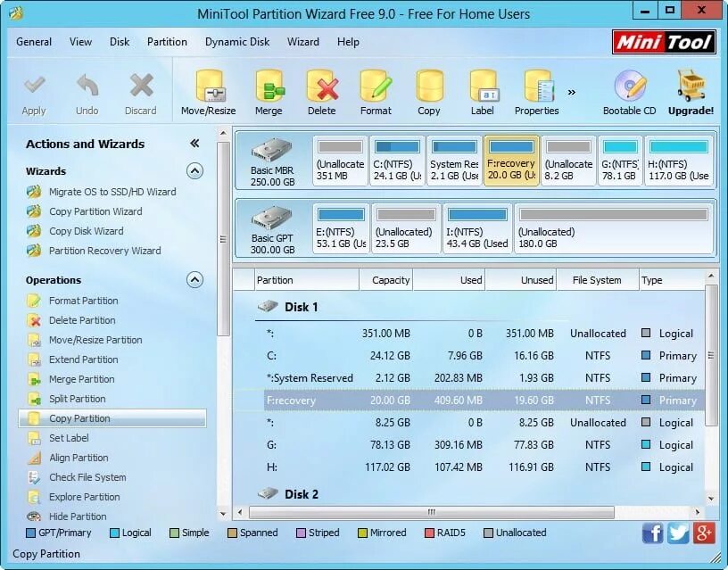Click the Discard X toolbar icon

(141, 87)
